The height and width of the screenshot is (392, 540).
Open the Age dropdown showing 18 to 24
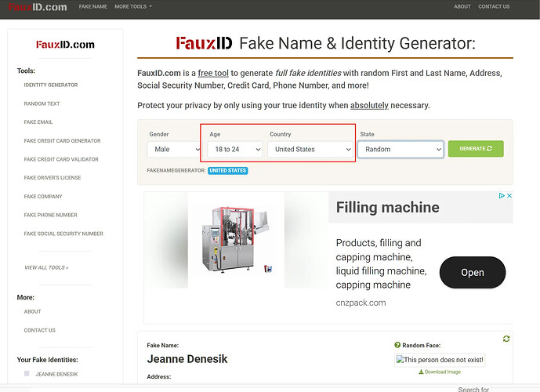235,149
